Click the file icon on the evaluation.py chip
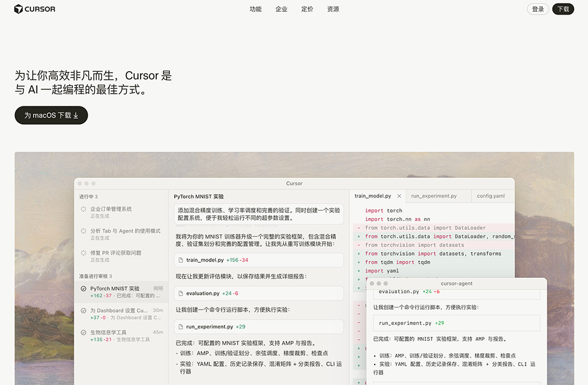This screenshot has width=588, height=385. [180, 293]
